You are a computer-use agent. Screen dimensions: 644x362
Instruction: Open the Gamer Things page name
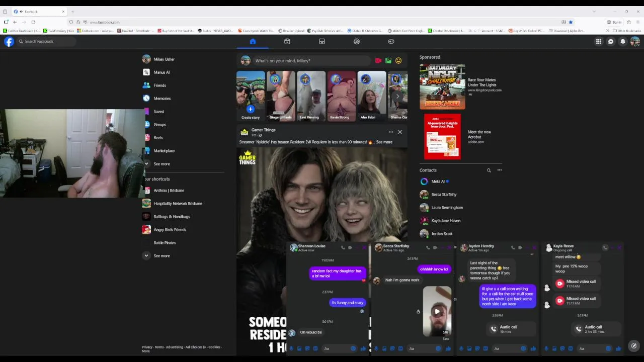point(263,130)
